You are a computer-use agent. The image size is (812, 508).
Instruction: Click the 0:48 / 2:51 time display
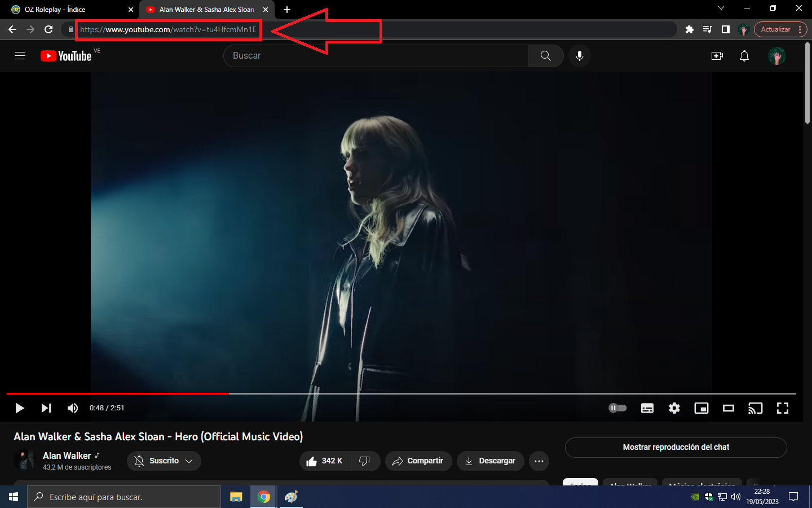[107, 408]
